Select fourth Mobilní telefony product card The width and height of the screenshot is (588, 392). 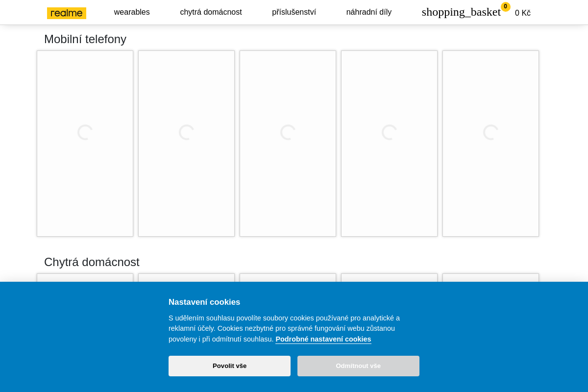389,144
